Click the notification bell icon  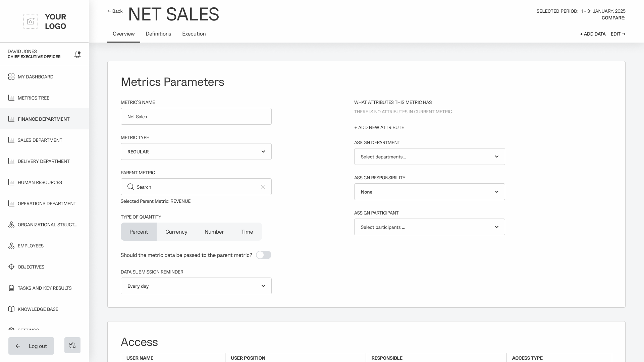[77, 54]
